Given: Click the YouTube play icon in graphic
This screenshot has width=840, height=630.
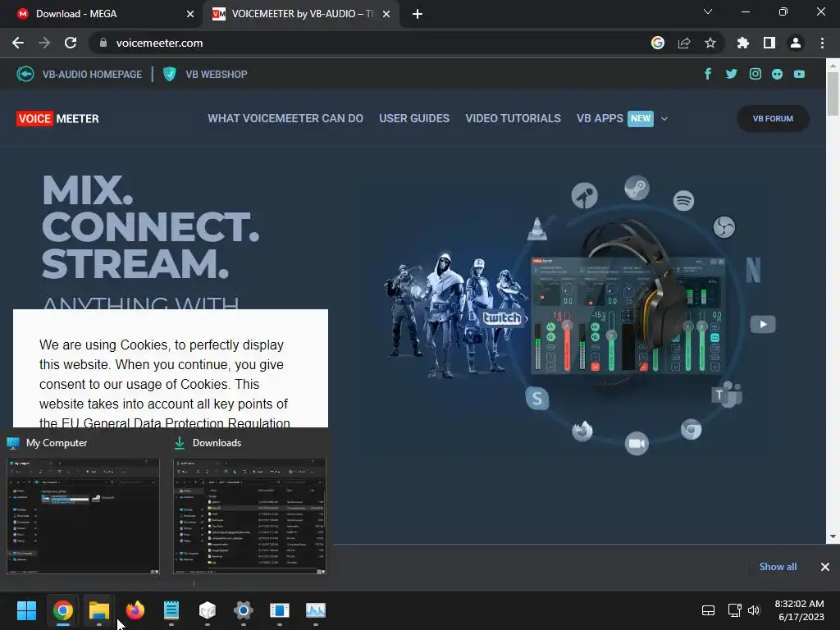Looking at the screenshot, I should [x=763, y=324].
